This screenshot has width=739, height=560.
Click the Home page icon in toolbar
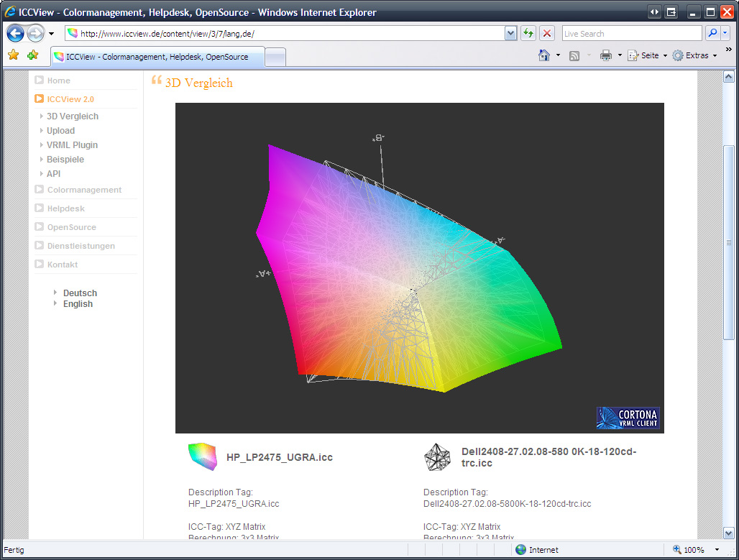(x=544, y=55)
